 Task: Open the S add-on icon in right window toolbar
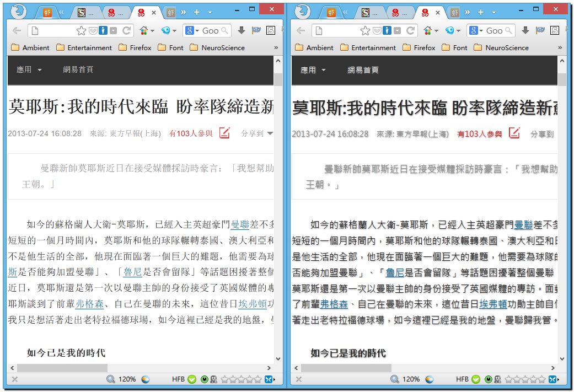pos(555,31)
